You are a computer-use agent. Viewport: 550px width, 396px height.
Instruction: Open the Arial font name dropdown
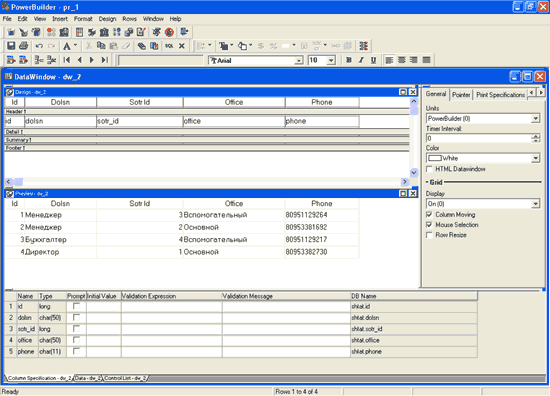click(x=299, y=60)
